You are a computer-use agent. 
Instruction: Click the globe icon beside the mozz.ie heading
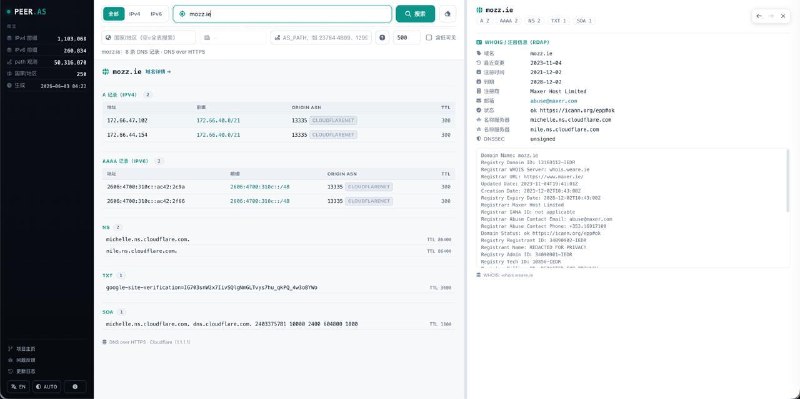pyautogui.click(x=106, y=72)
